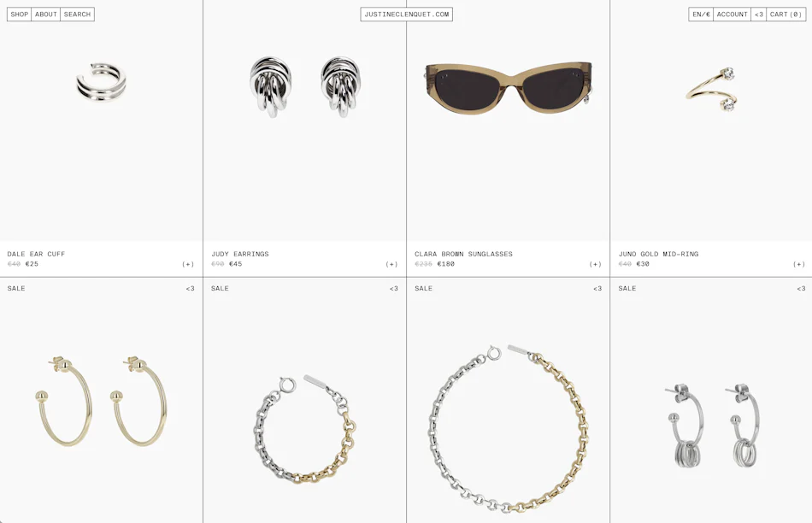Open the Shop menu

[19, 15]
